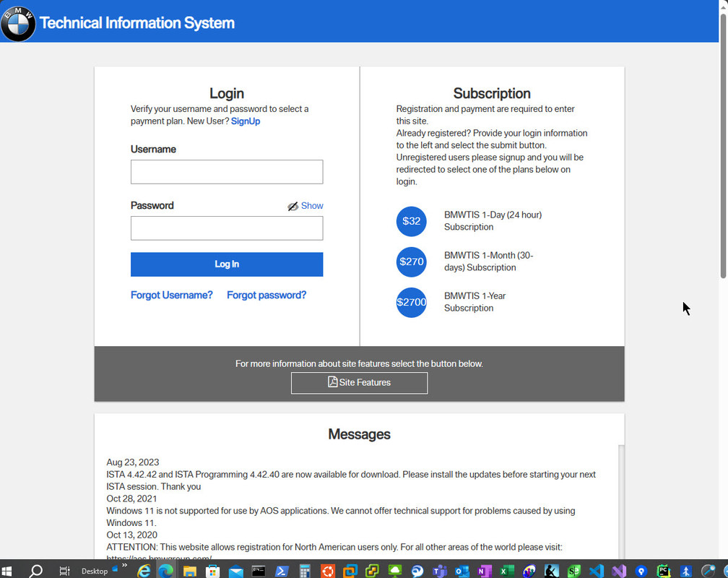Expand the Desktop toolbar chevron on the taskbar

[x=124, y=566]
